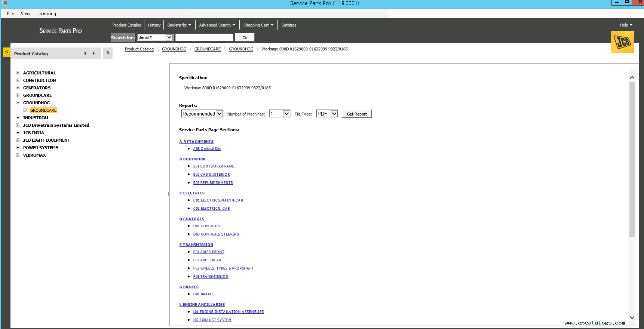Collapse the sidebar with the yellow double-arrow icon

6,52
